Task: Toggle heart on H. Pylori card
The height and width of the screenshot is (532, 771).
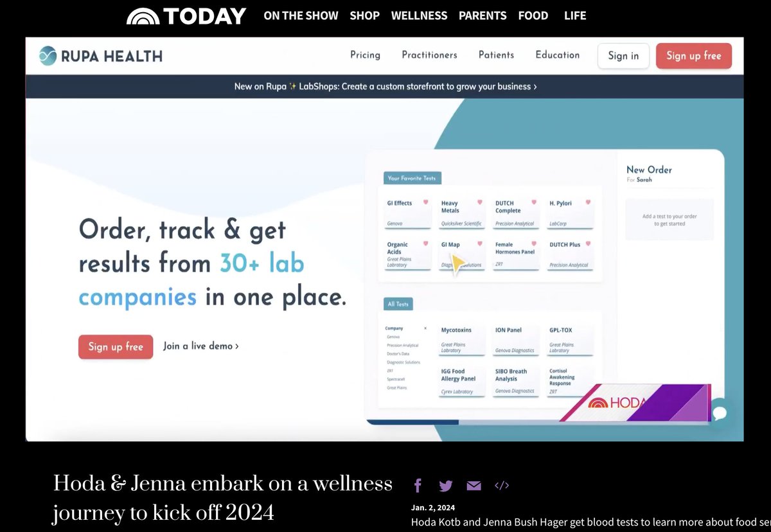Action: pos(587,202)
